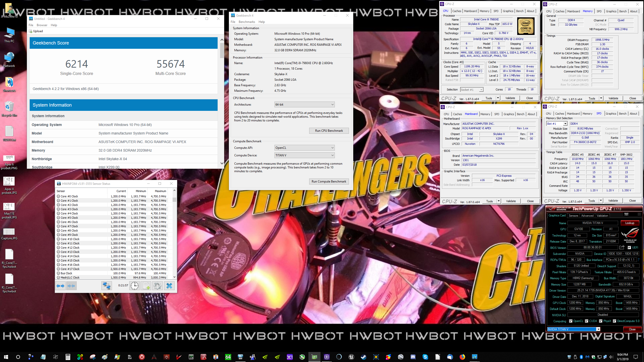Viewport: 644px width, 362px height.
Task: Click Lookup button in GPU-Z
Action: (630, 223)
